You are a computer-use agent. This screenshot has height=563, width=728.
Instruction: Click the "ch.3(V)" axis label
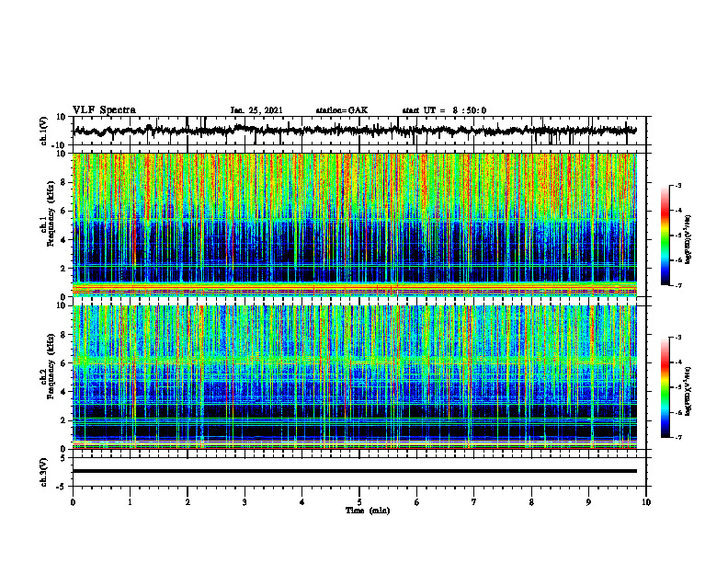44,472
